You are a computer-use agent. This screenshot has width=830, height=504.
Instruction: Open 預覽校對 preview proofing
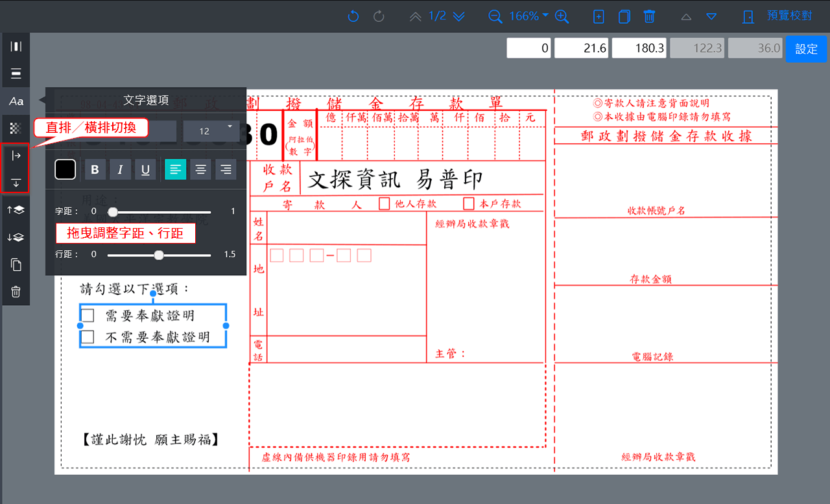(x=788, y=16)
